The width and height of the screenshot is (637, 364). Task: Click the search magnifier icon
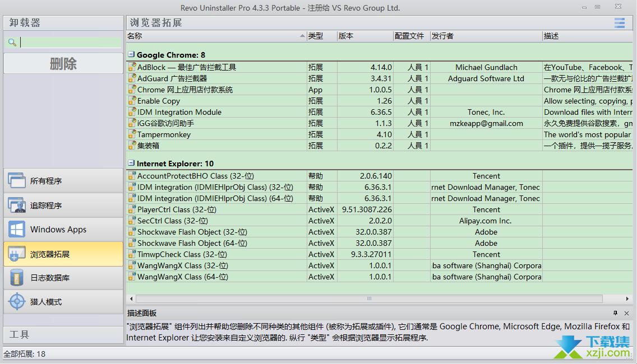pos(12,42)
